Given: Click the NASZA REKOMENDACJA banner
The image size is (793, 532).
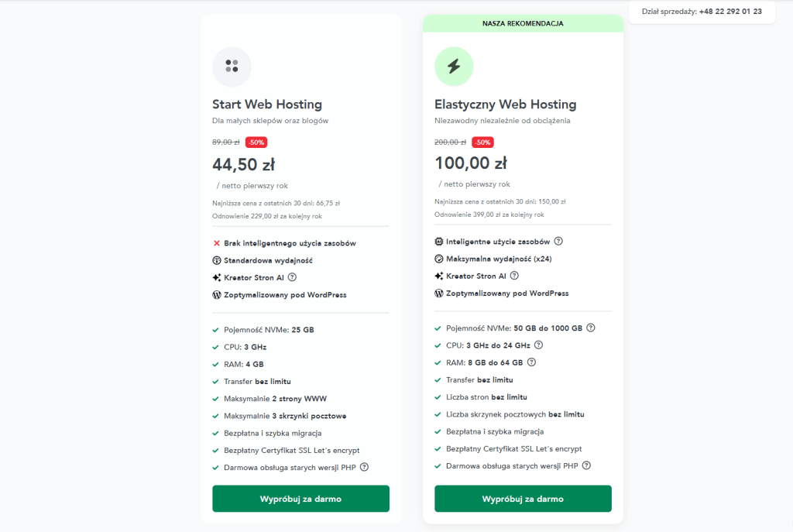Looking at the screenshot, I should (x=523, y=23).
